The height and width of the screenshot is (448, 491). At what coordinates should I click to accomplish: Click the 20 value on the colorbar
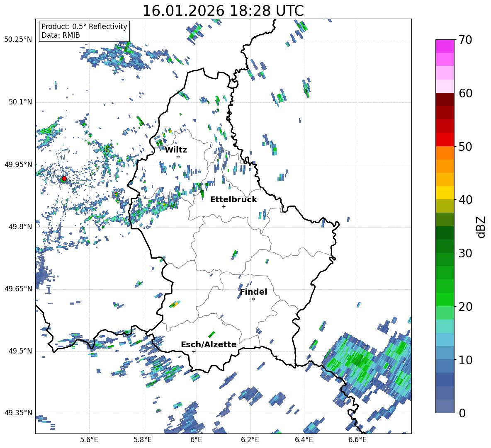465,307
